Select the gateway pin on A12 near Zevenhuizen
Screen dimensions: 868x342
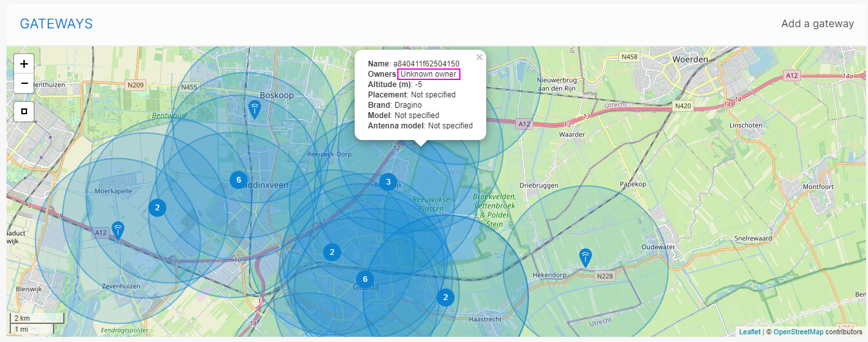(x=117, y=230)
